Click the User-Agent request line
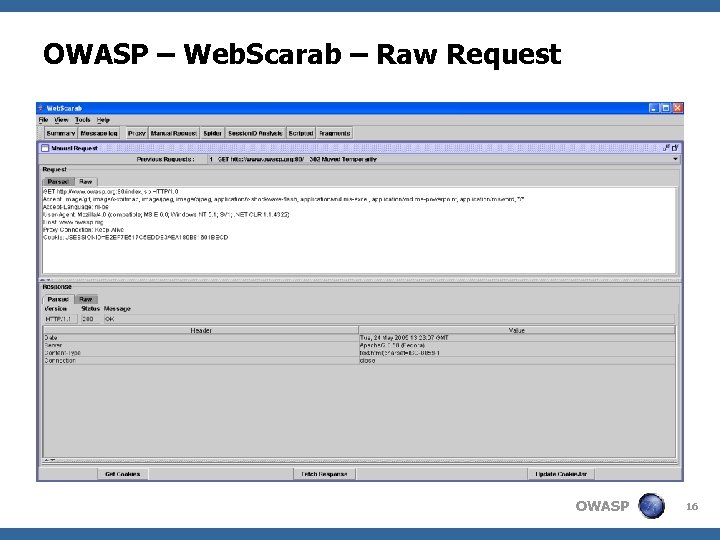Image resolution: width=720 pixels, height=540 pixels. (166, 214)
